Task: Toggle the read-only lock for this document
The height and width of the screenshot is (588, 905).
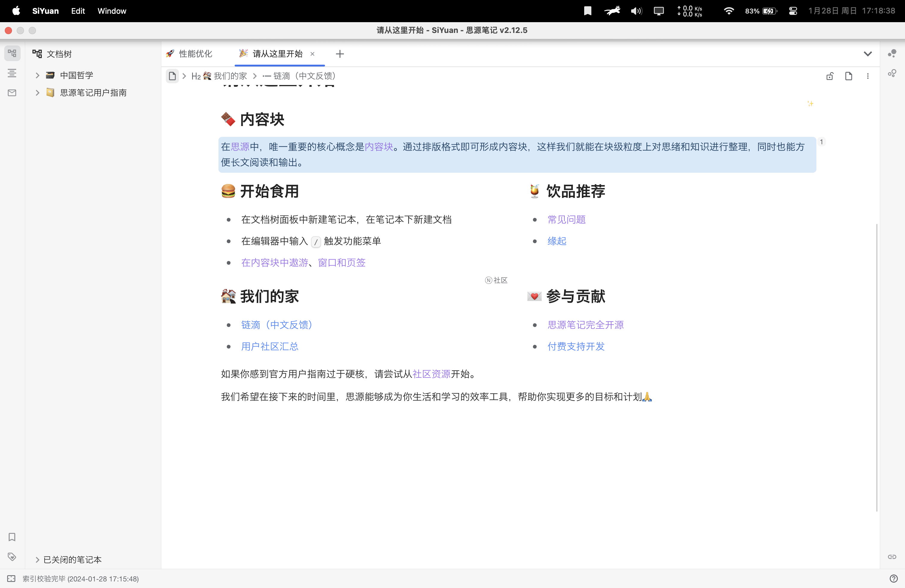Action: (830, 76)
